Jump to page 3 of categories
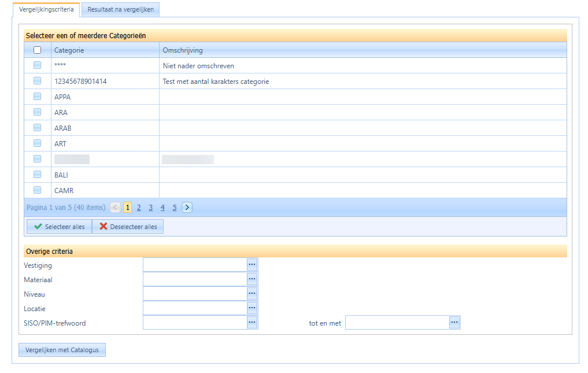Viewport: 588px width, 373px height. click(150, 208)
